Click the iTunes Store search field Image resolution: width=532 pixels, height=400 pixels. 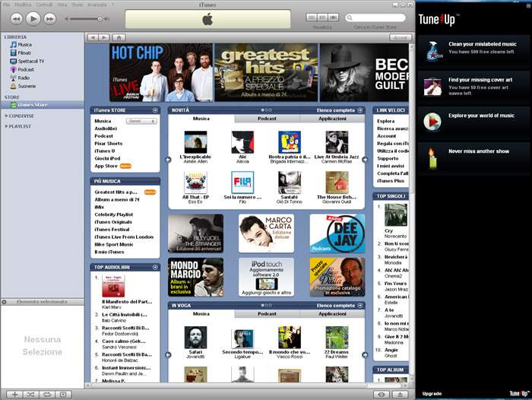[x=375, y=17]
